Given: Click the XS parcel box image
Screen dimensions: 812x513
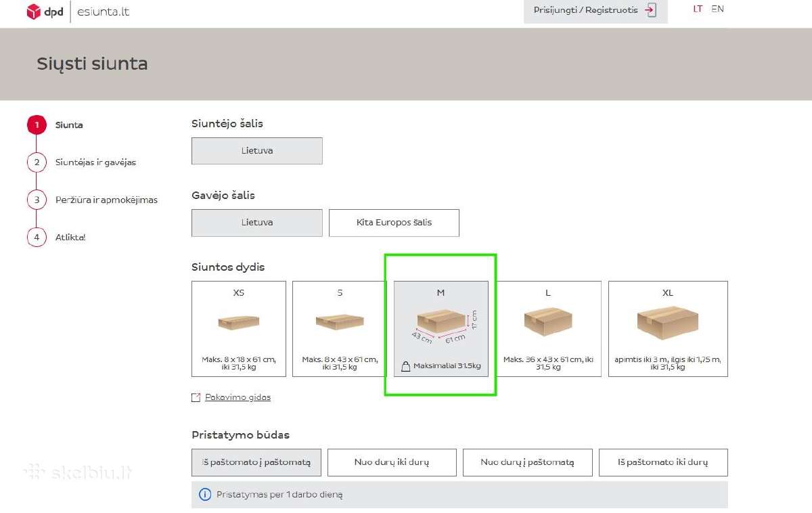Looking at the screenshot, I should [238, 322].
